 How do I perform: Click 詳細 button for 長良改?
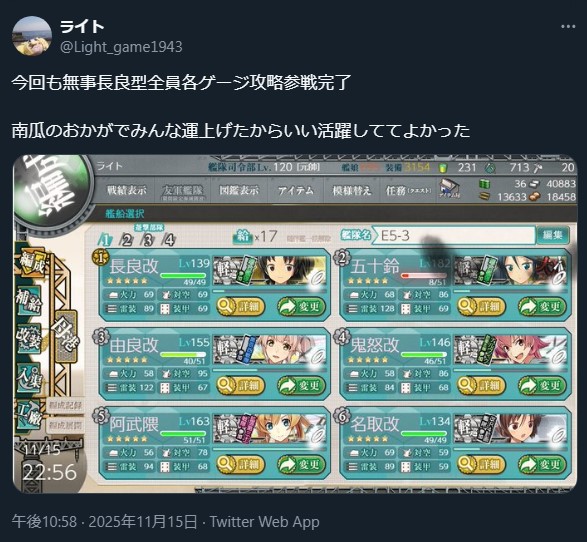pyautogui.click(x=241, y=307)
